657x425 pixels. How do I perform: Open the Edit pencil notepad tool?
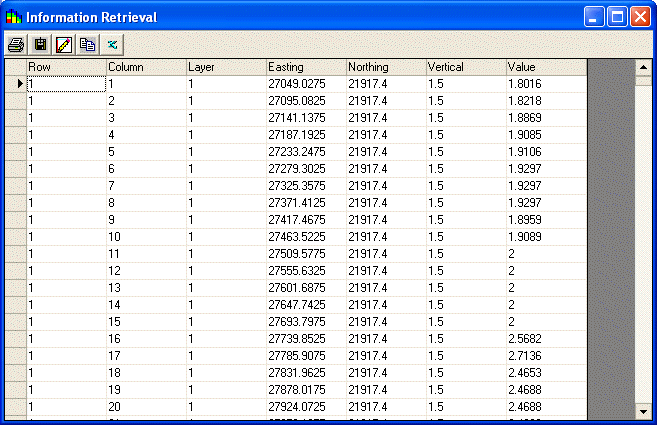64,44
